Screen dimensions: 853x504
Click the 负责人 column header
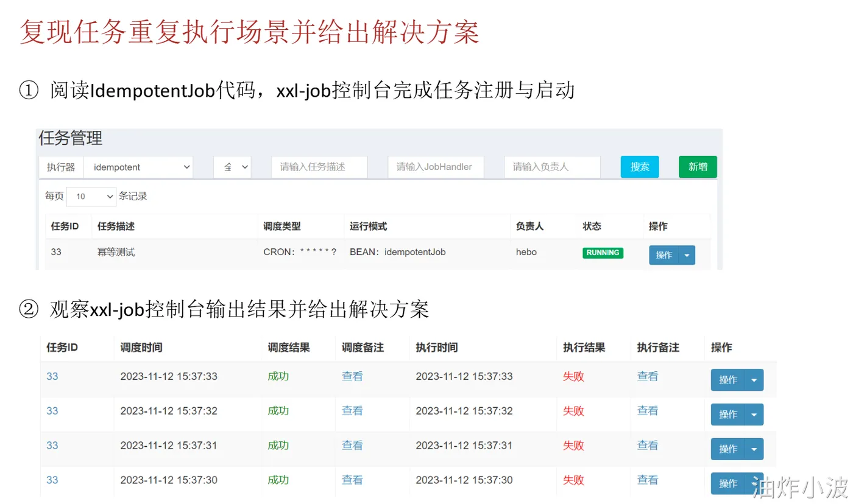coord(529,226)
